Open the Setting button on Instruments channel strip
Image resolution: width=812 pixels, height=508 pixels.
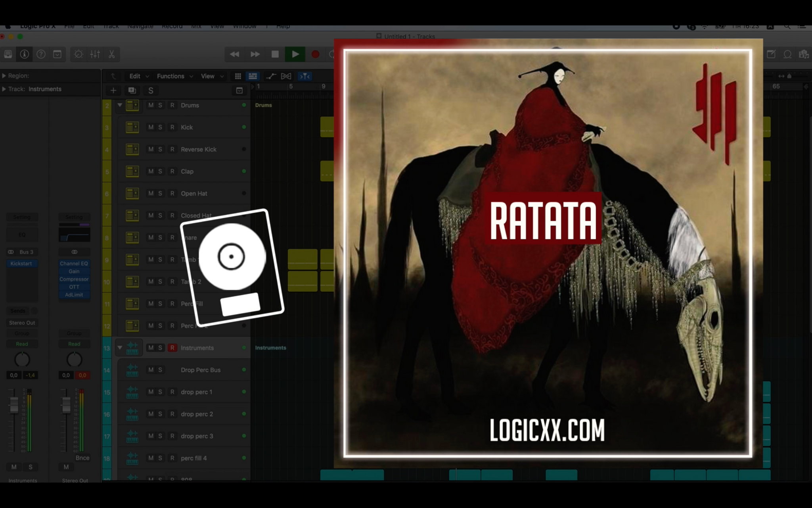(x=22, y=217)
